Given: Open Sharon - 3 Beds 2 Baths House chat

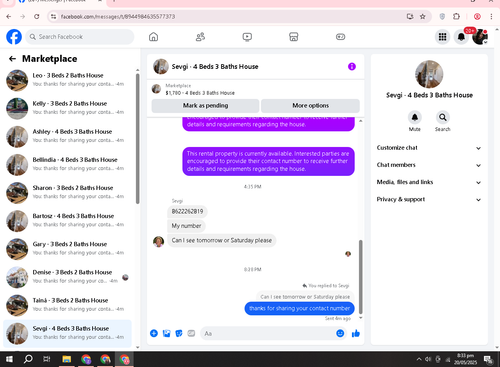Looking at the screenshot, I should [67, 192].
